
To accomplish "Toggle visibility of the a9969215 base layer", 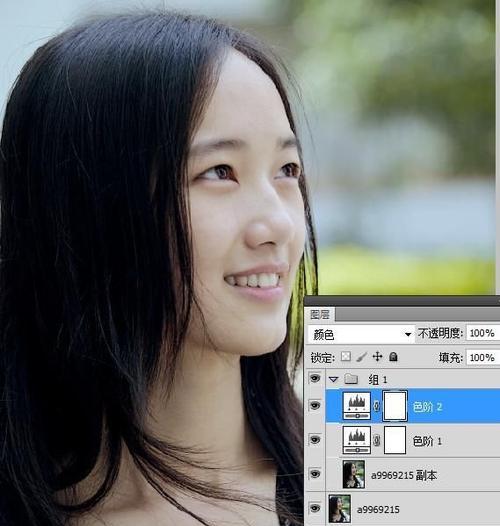I will pyautogui.click(x=315, y=508).
